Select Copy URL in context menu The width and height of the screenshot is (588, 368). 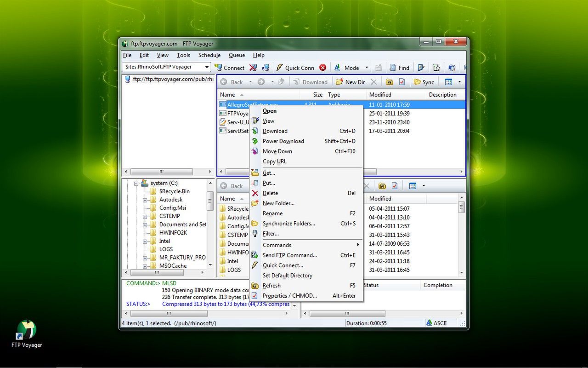pyautogui.click(x=306, y=161)
